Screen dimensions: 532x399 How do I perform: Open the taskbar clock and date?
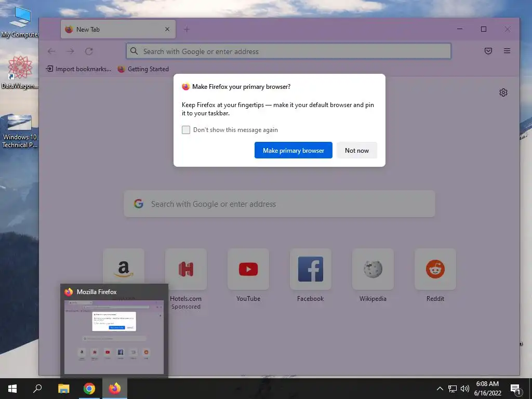pyautogui.click(x=487, y=389)
